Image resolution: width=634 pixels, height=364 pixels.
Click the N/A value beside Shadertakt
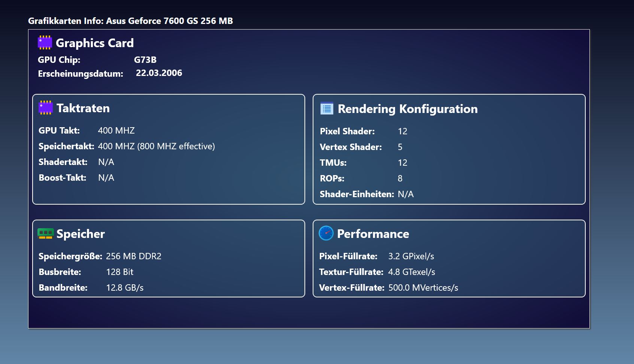point(106,162)
